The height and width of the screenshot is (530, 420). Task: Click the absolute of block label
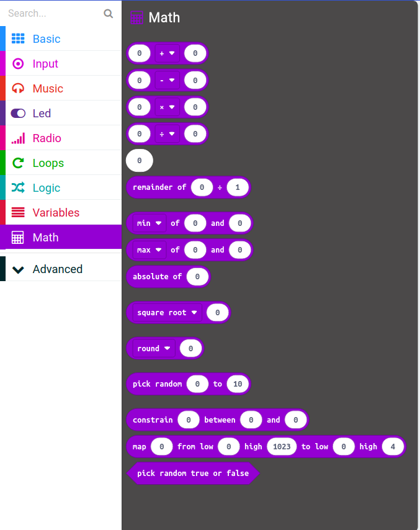click(157, 277)
